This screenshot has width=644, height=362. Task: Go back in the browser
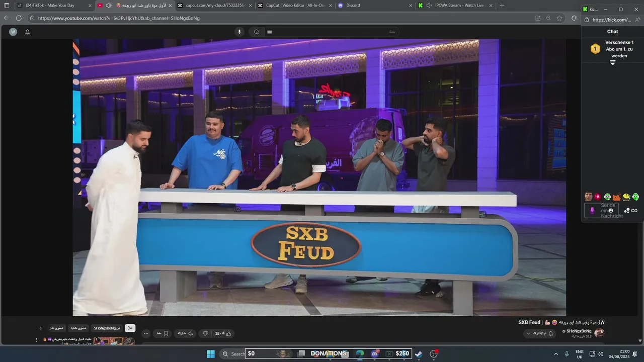7,18
